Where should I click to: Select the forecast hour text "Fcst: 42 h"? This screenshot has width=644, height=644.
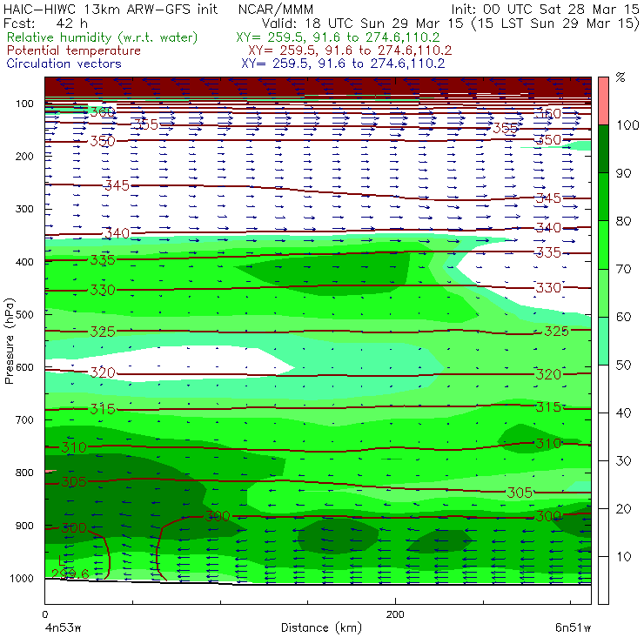(x=45, y=23)
